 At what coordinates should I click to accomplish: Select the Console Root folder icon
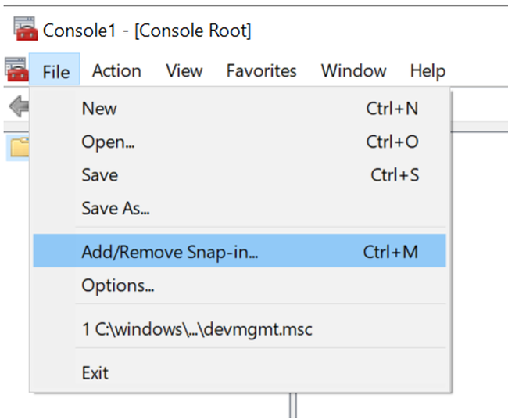(x=19, y=146)
